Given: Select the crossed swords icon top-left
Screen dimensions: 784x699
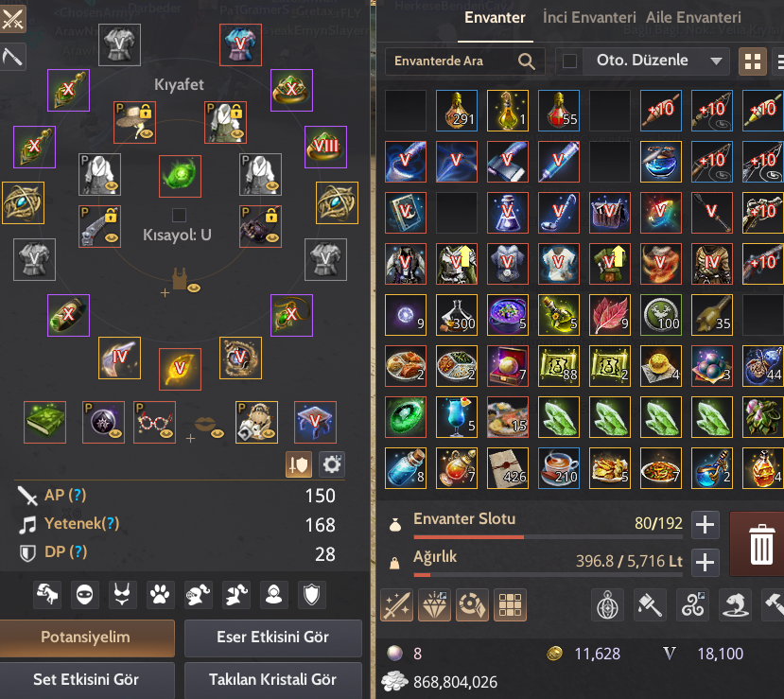Looking at the screenshot, I should (12, 19).
